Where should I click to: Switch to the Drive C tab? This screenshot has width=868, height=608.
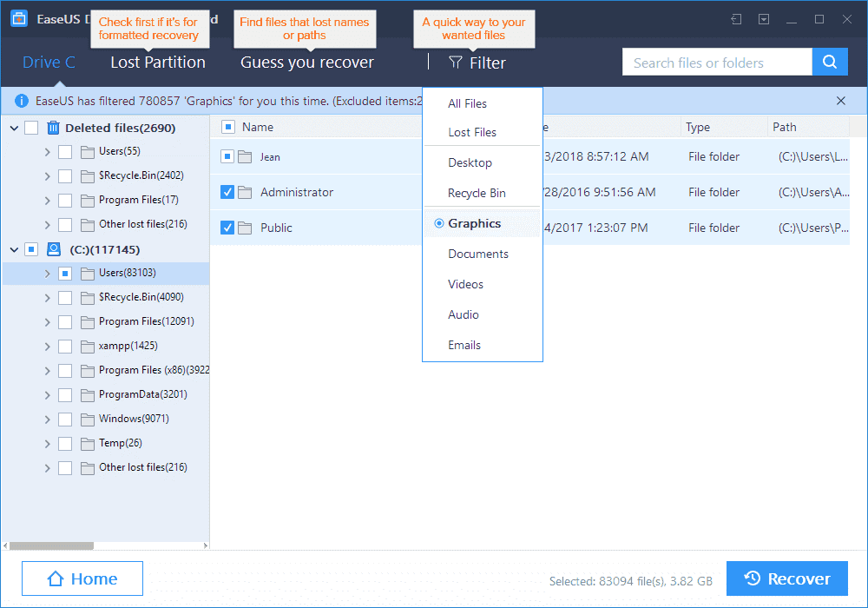49,62
